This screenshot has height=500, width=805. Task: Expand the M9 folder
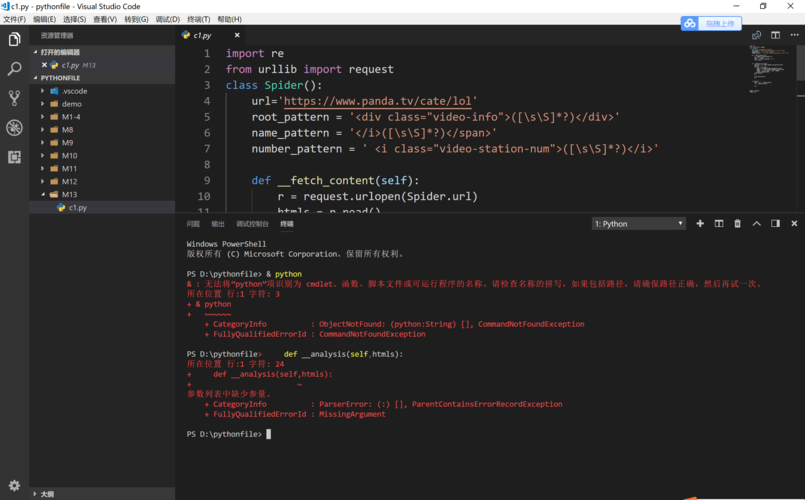tap(43, 142)
